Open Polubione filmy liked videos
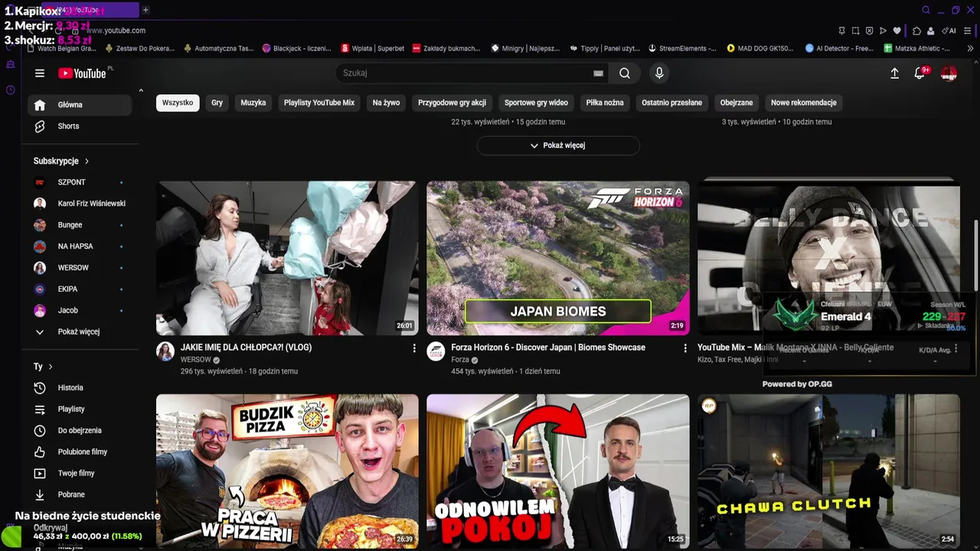 80,452
